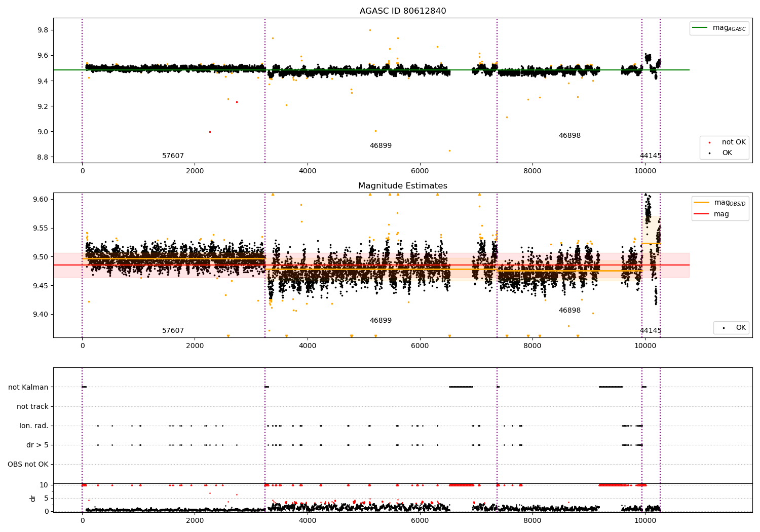
Task: Click the 9.2 y-axis tick label
Action: [43, 106]
